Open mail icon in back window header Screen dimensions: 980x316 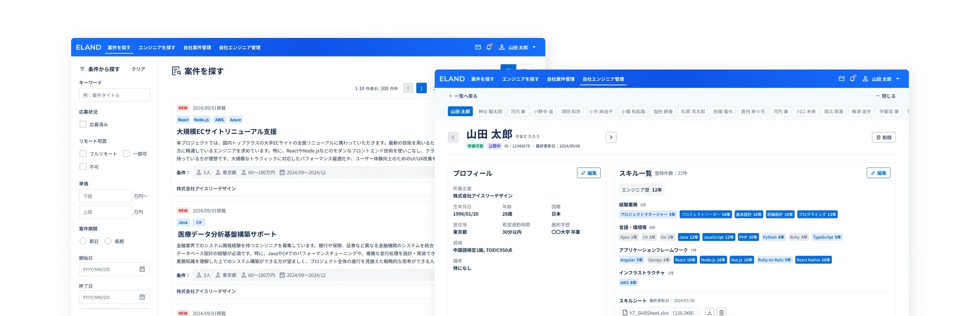point(478,47)
